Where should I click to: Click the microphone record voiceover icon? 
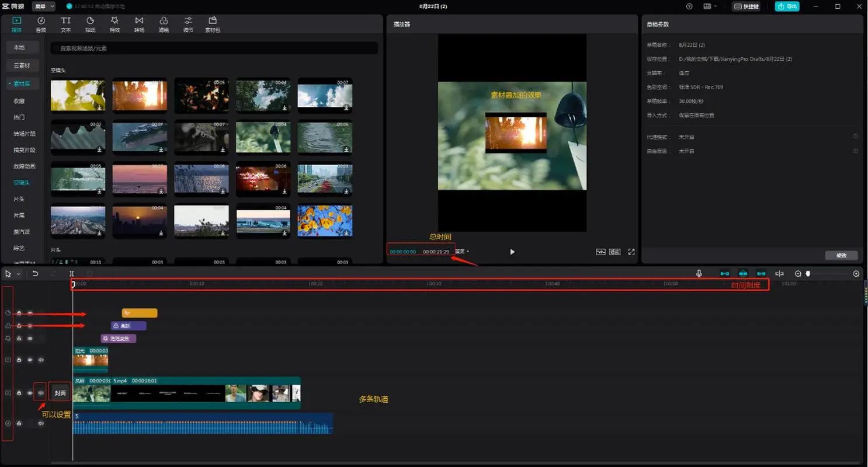click(699, 273)
